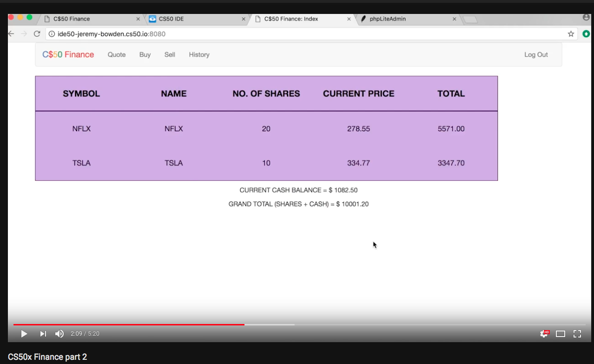Enter fullscreen mode
Screen dimensions: 594x364
click(577, 334)
